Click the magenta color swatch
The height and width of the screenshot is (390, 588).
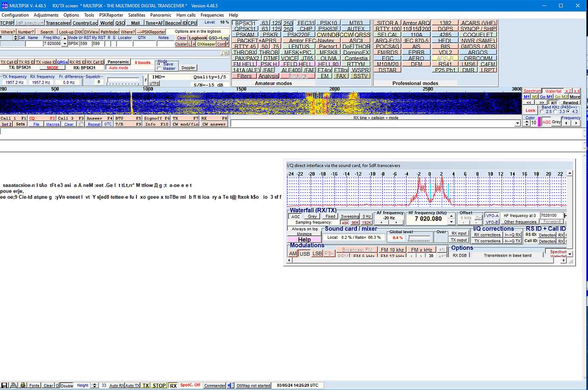pos(539,122)
